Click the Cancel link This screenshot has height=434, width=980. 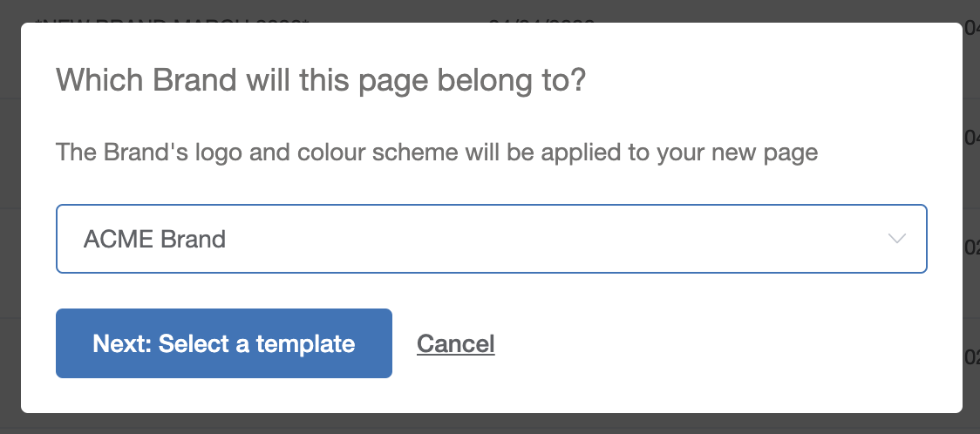click(x=455, y=343)
